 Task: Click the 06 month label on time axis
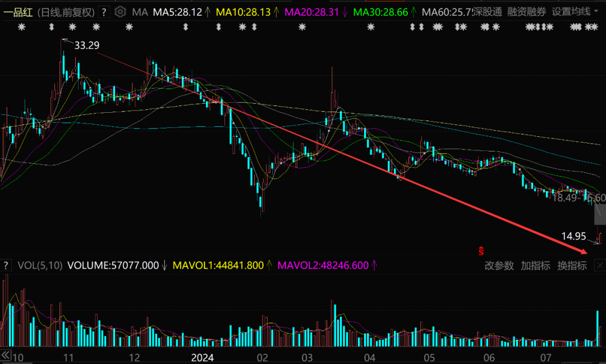489,358
